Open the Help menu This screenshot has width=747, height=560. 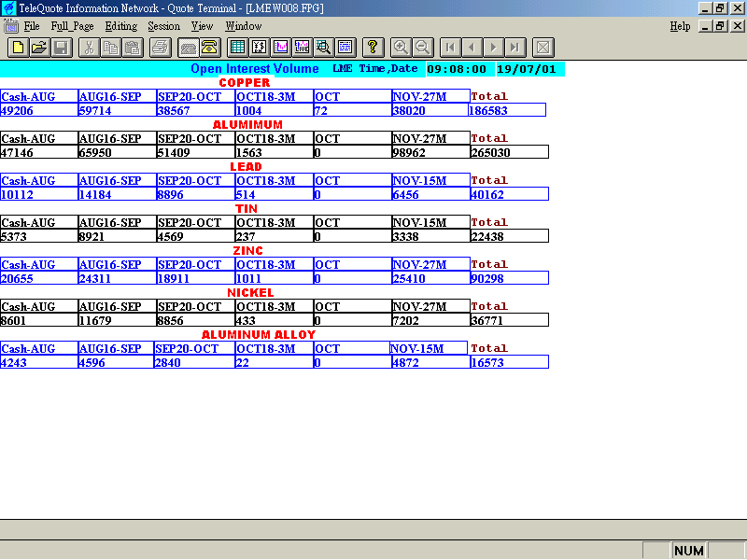[x=680, y=26]
